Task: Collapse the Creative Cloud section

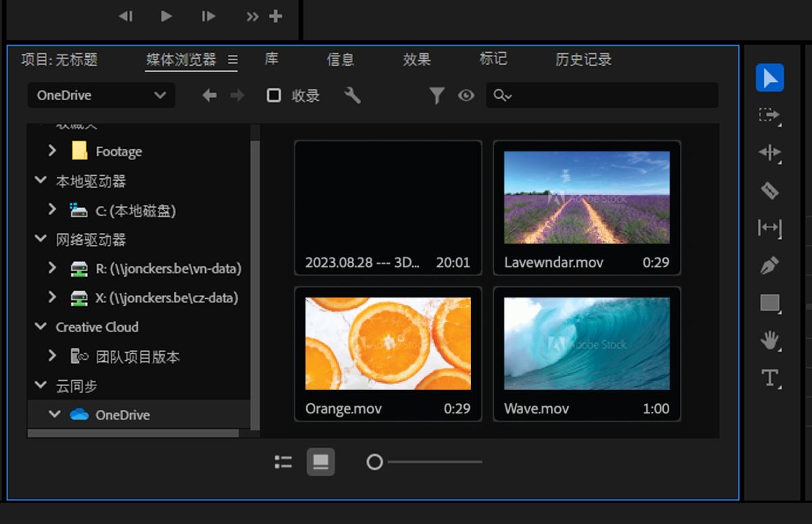Action: (x=40, y=327)
